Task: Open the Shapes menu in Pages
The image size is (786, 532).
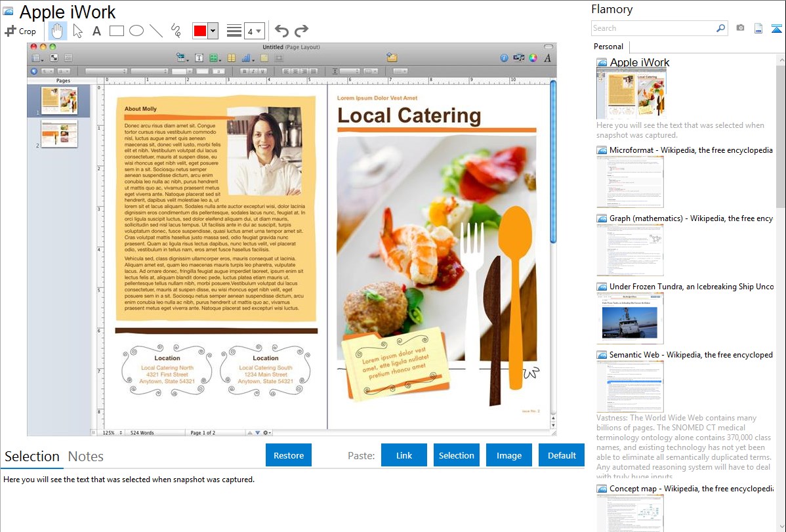Action: pos(215,58)
